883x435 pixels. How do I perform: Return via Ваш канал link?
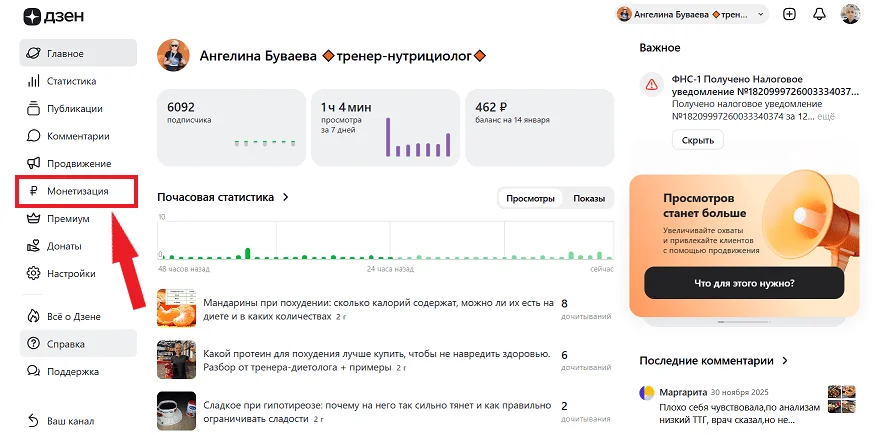click(x=78, y=421)
